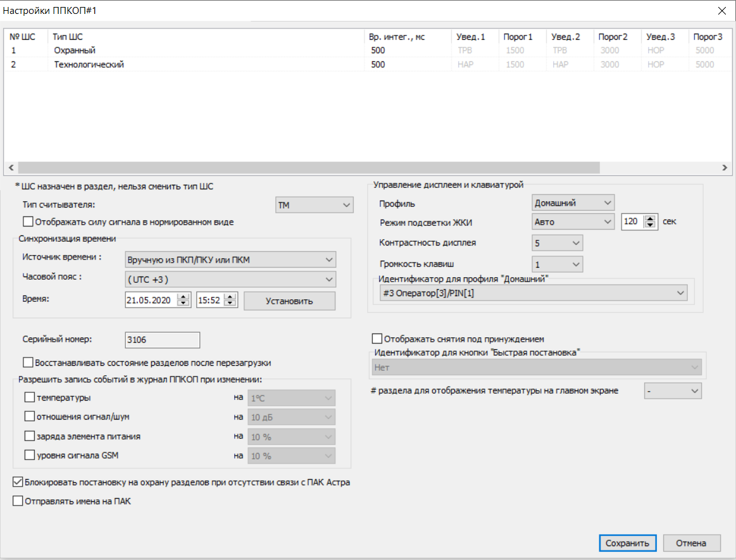
Task: Check Отображать снятия под принуждением
Action: coord(377,339)
